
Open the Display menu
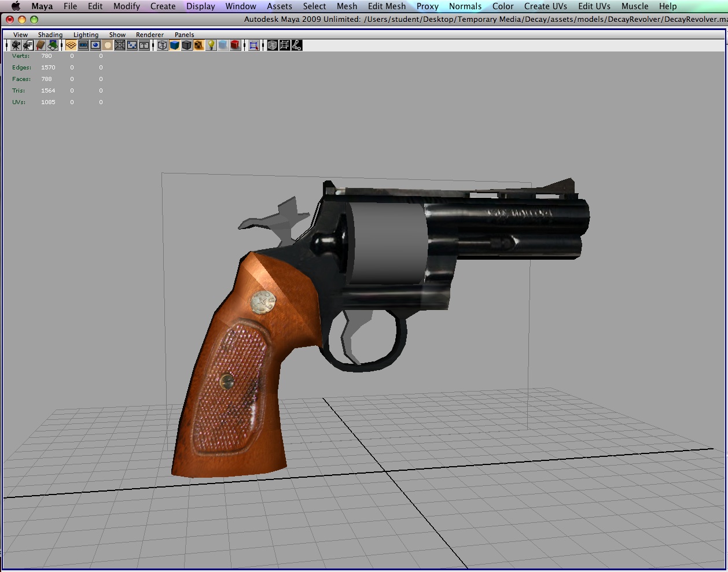(201, 6)
